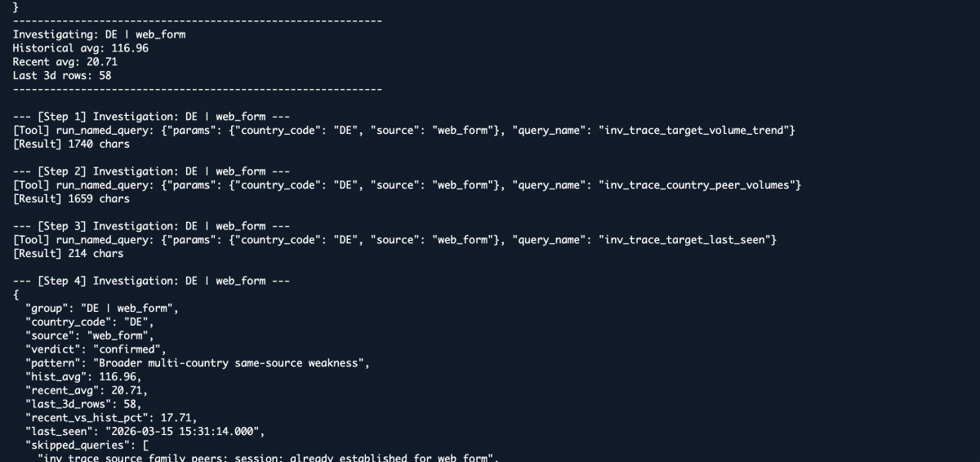Image resolution: width=980 pixels, height=462 pixels.
Task: Click the Step 2 Investigation header
Action: (x=151, y=171)
